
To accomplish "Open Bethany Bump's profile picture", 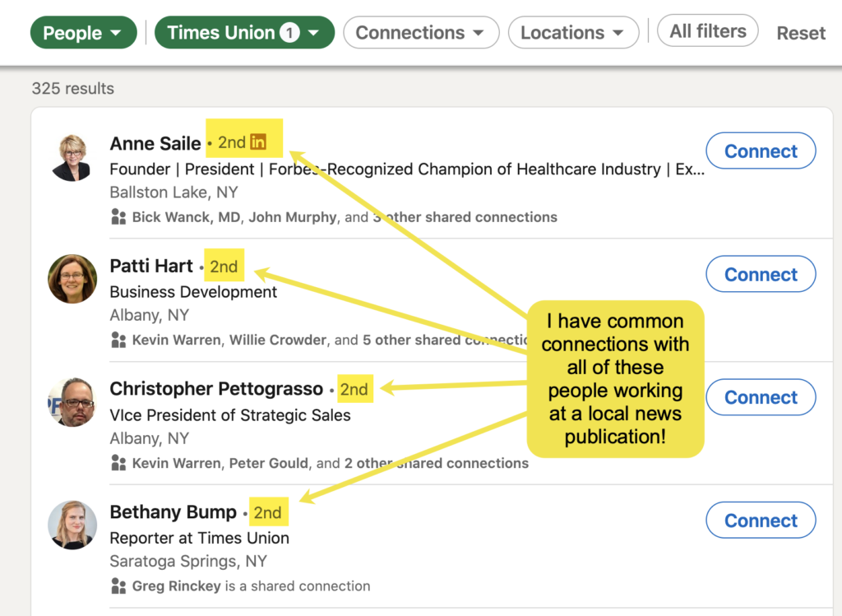I will coord(72,525).
